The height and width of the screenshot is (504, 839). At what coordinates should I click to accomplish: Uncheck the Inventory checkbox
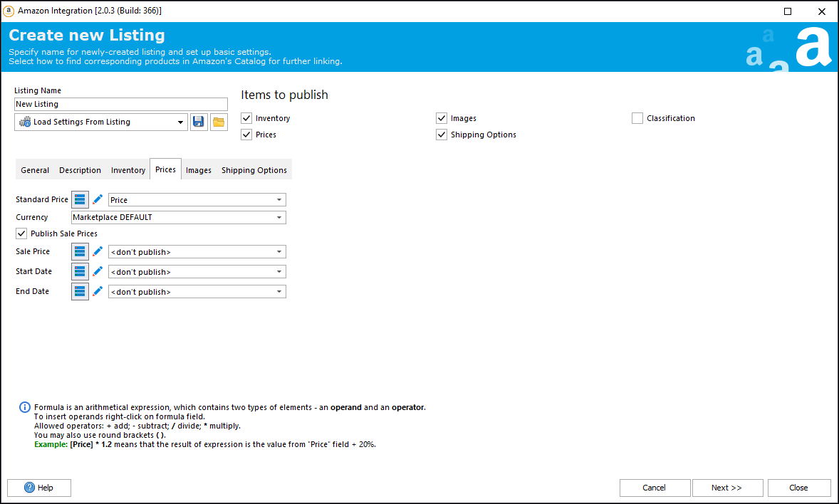[x=246, y=118]
